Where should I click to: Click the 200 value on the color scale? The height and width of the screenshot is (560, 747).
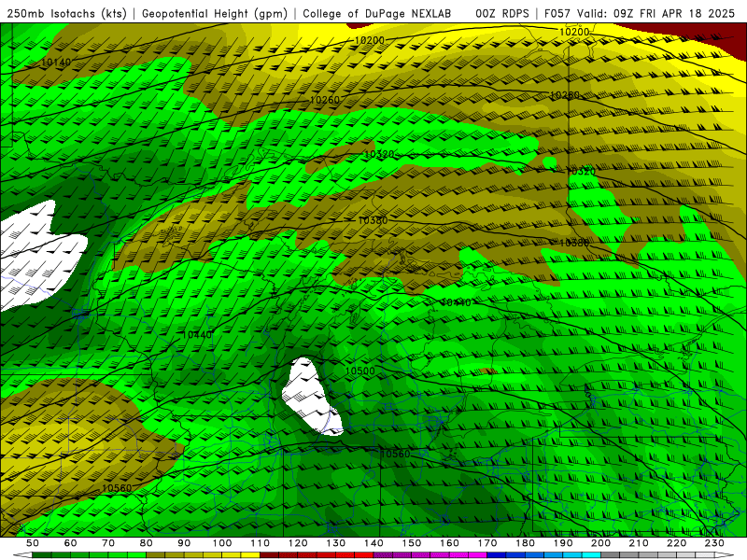point(601,543)
